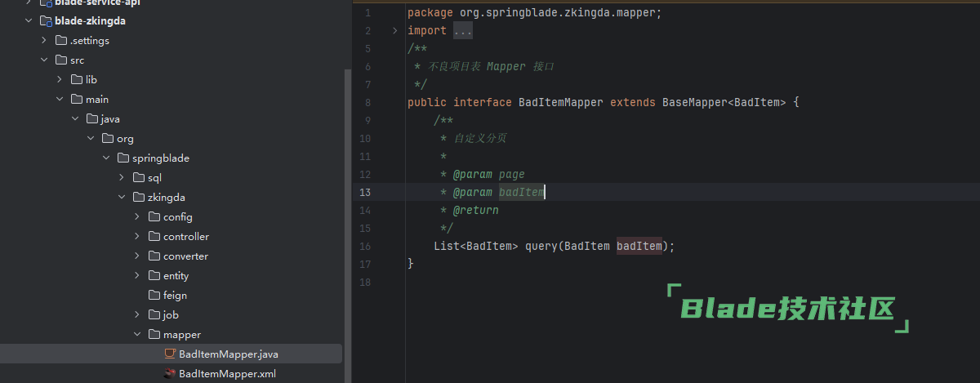Image resolution: width=980 pixels, height=383 pixels.
Task: Click the lib folder icon
Action: click(x=77, y=80)
